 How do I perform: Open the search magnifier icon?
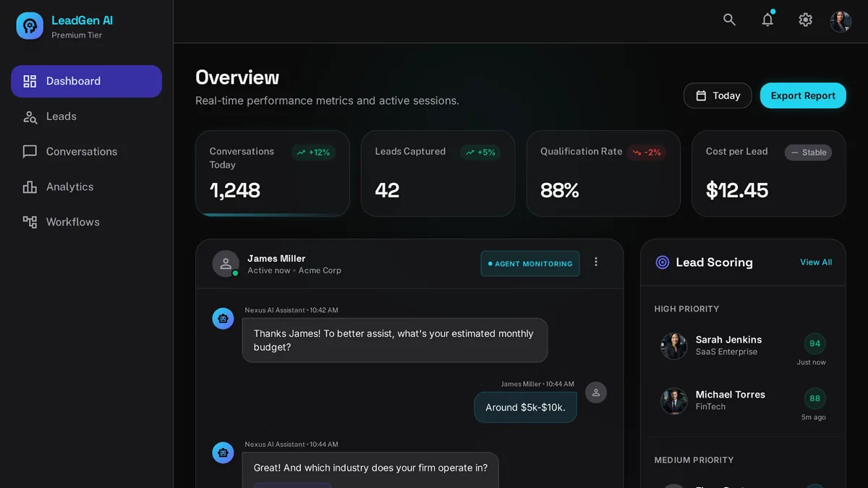tap(729, 20)
